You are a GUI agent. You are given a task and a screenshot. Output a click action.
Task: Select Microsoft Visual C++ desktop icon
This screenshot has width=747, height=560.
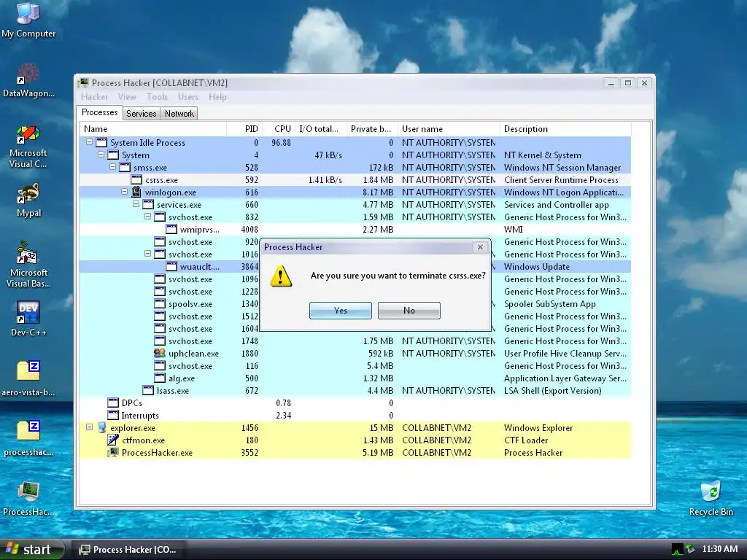(28, 147)
